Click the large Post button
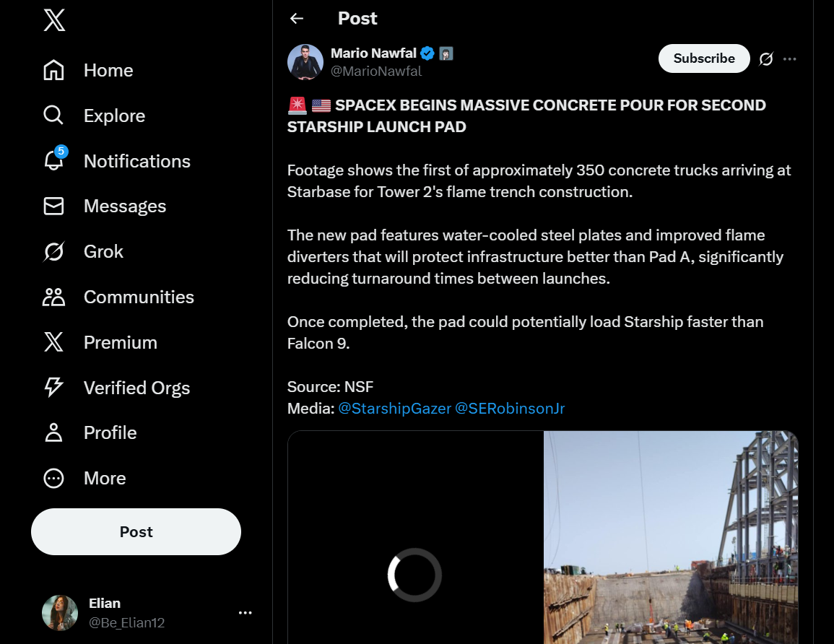The image size is (834, 644). coord(136,532)
